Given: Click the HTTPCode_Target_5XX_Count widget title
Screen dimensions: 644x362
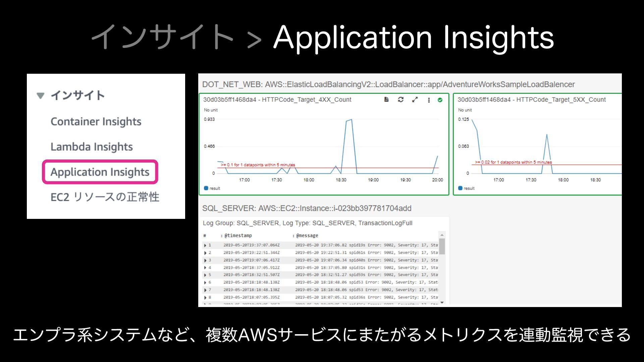Looking at the screenshot, I should coord(531,100).
